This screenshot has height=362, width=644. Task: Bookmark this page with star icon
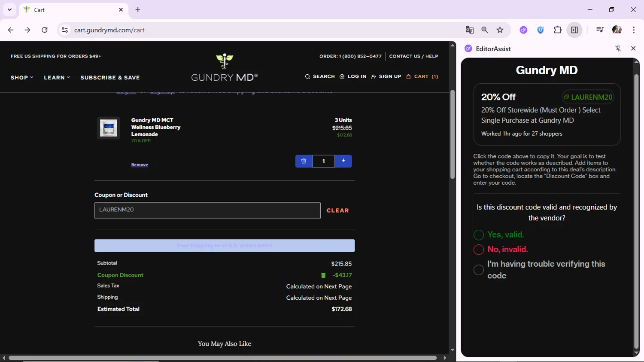coord(500,30)
